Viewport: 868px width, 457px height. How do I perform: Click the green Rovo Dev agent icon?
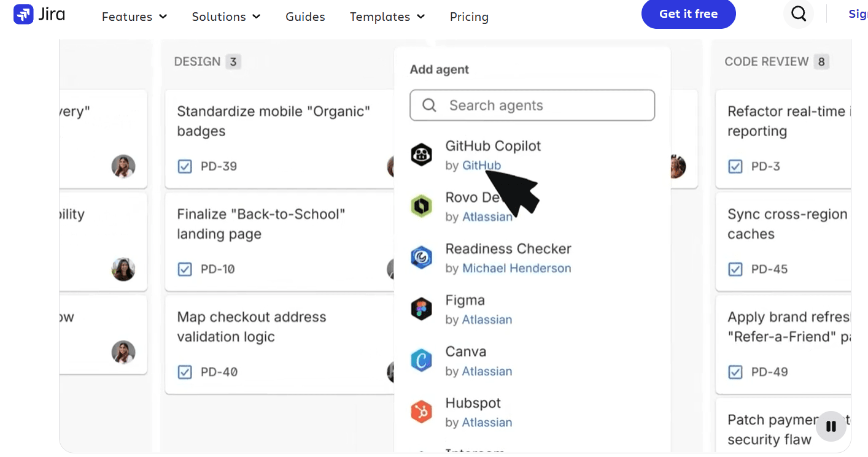(x=422, y=206)
